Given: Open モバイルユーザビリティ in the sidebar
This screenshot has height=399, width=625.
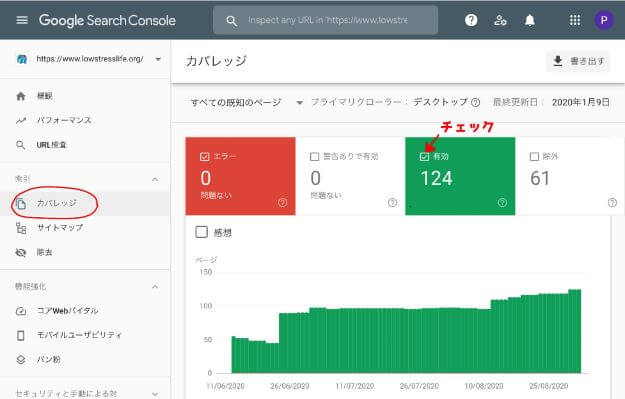Looking at the screenshot, I should (x=85, y=335).
